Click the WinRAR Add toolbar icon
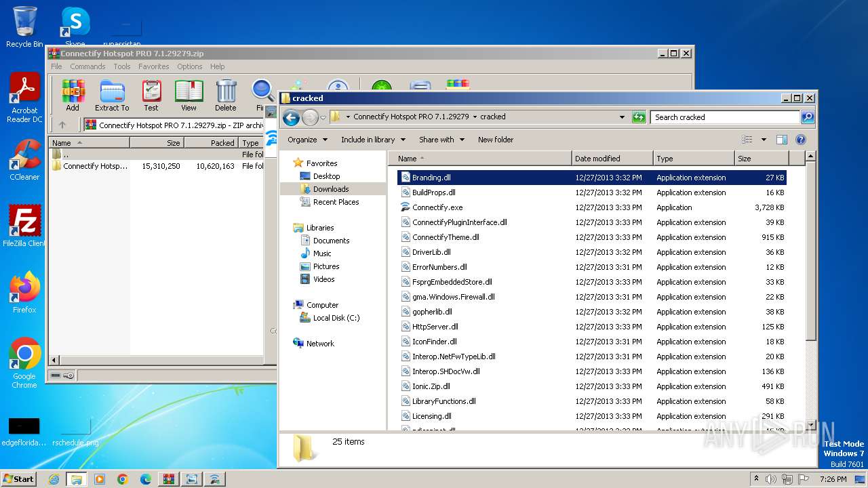Image resolution: width=868 pixels, height=488 pixels. 73,96
